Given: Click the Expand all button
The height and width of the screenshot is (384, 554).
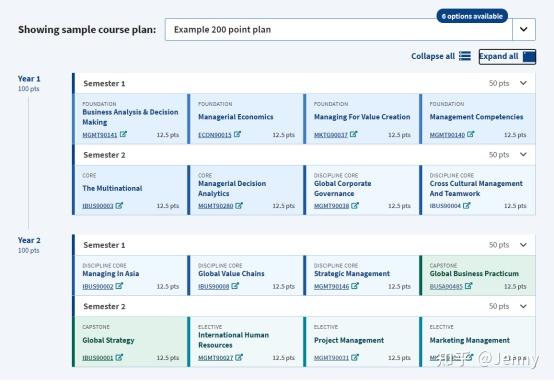Looking at the screenshot, I should tap(507, 57).
